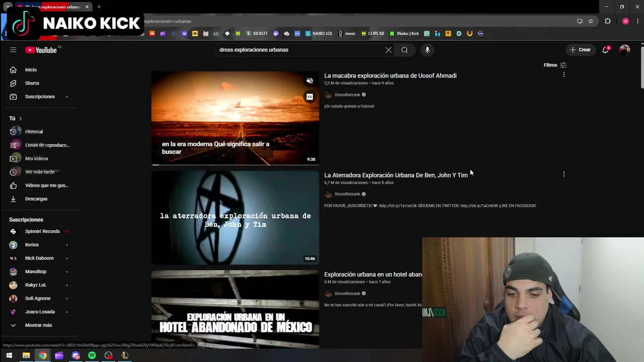Click the page vertical scrollbar
644x362 pixels.
pyautogui.click(x=642, y=68)
